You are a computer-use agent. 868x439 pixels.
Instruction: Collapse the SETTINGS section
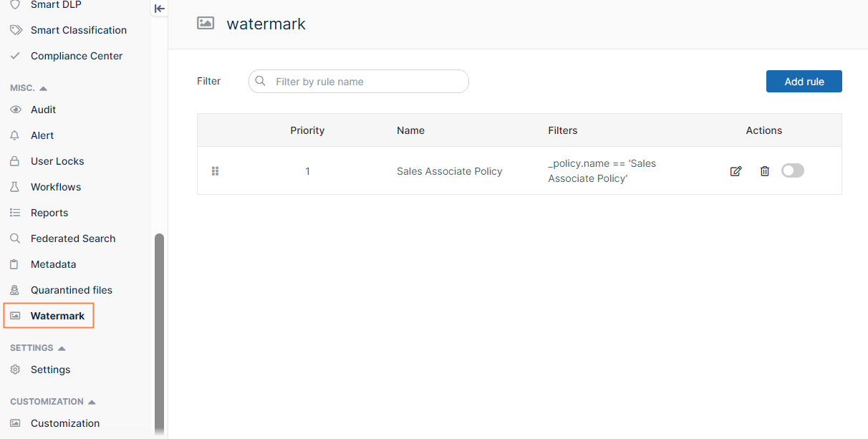62,347
